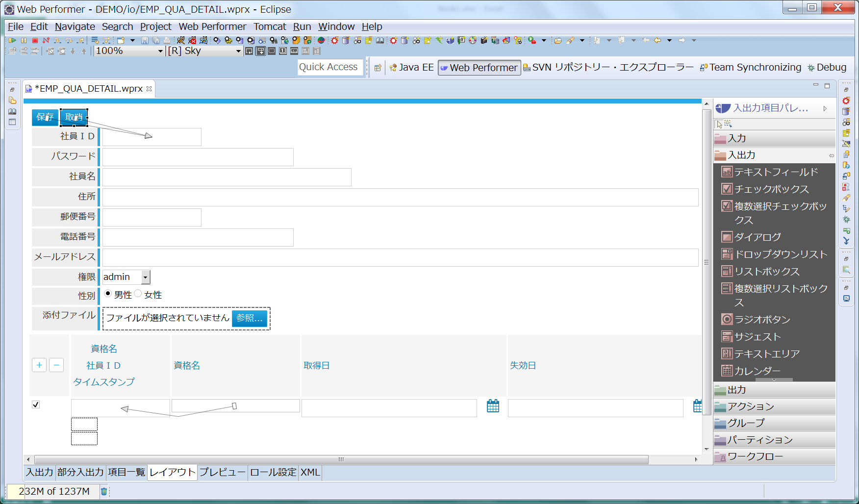Click the calendar icon beside 取得日 field
This screenshot has height=504, width=859.
click(493, 406)
